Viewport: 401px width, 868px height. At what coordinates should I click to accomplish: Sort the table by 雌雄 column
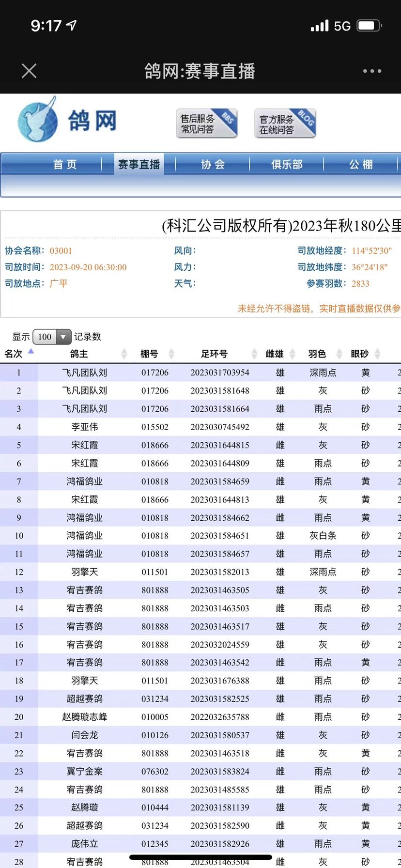coord(280,354)
